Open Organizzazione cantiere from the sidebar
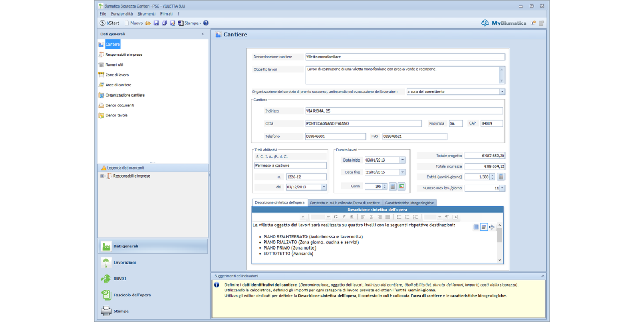 (x=125, y=95)
